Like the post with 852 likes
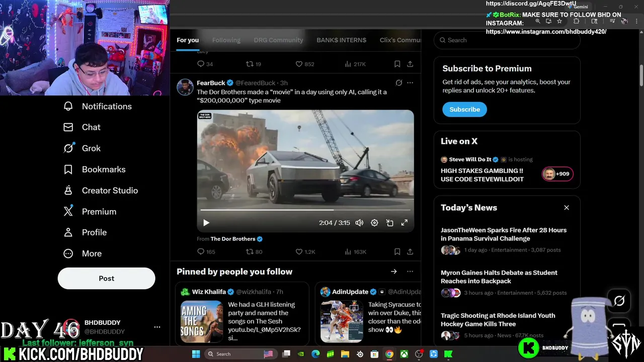644x362 pixels. (x=304, y=64)
